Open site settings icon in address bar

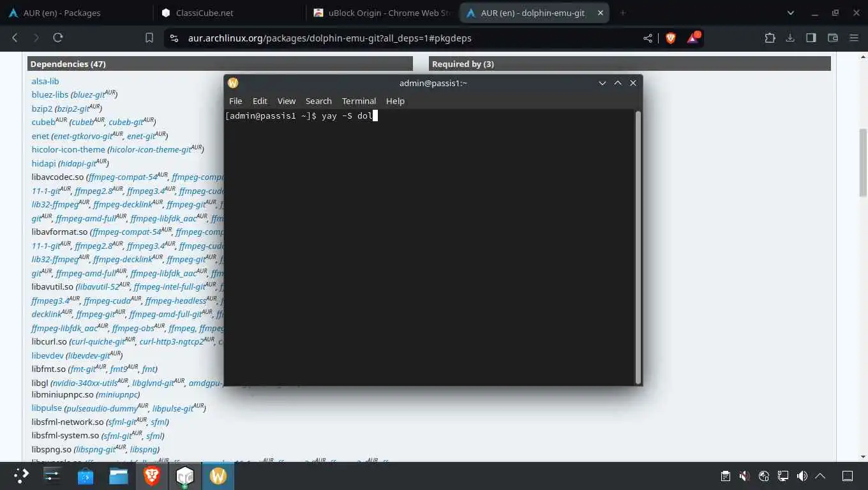pyautogui.click(x=174, y=38)
